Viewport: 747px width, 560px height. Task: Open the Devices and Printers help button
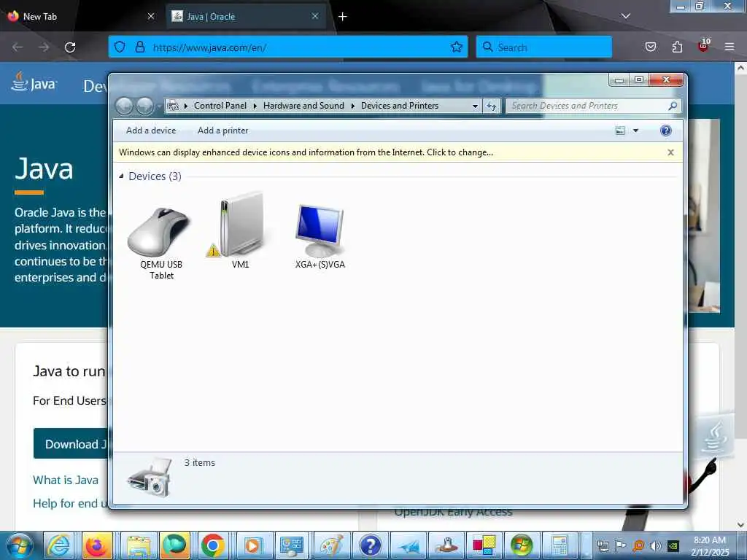point(665,131)
